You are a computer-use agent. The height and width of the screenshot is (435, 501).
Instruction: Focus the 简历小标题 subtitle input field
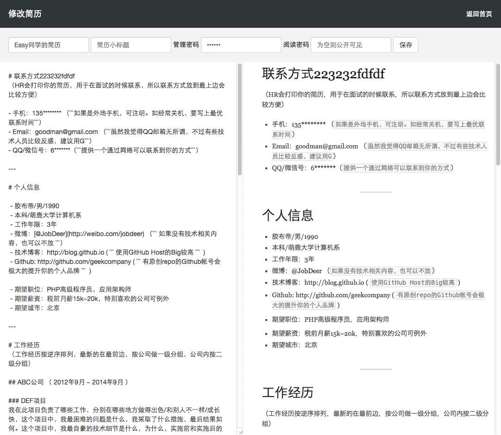click(x=131, y=45)
